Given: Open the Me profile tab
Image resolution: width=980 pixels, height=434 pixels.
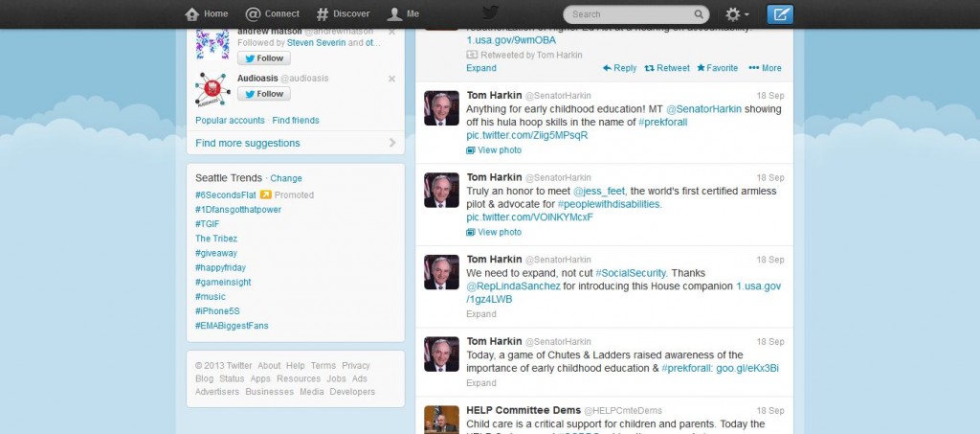Looking at the screenshot, I should click(x=403, y=13).
